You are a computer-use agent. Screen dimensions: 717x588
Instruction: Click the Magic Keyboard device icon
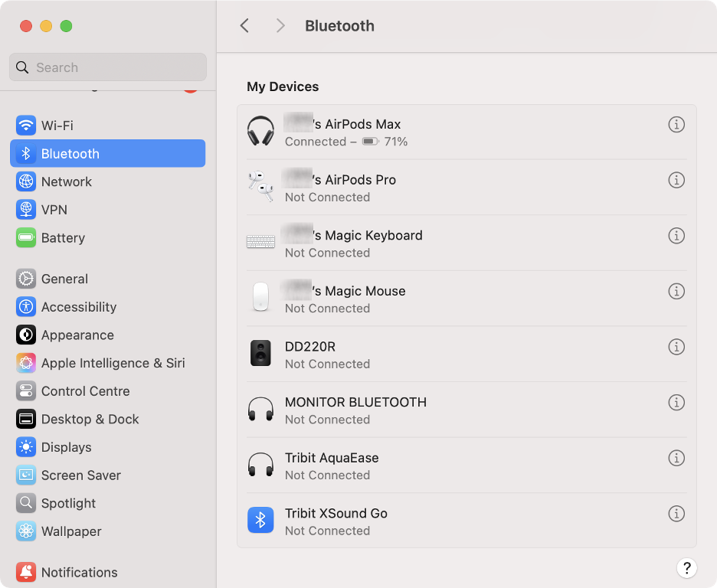(x=260, y=242)
